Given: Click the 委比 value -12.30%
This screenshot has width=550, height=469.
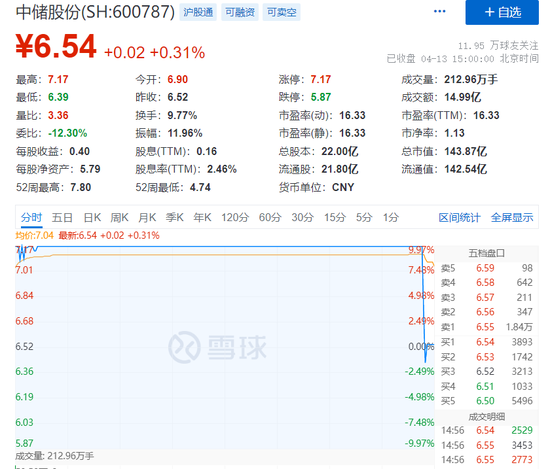Looking at the screenshot, I should pyautogui.click(x=67, y=133).
